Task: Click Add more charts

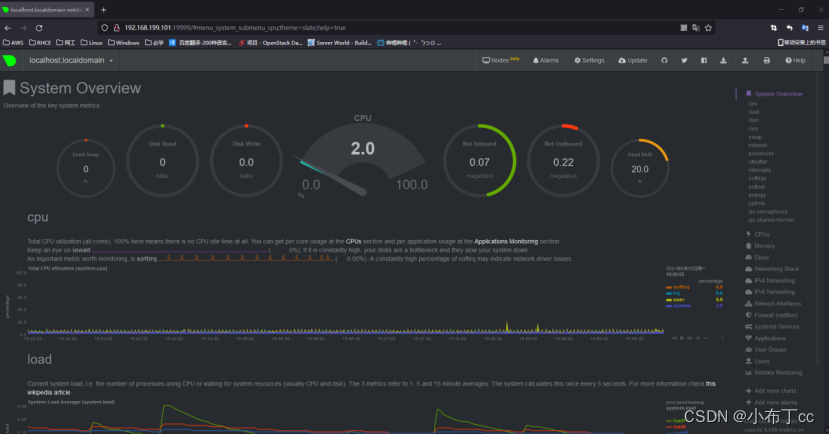Action: point(771,391)
